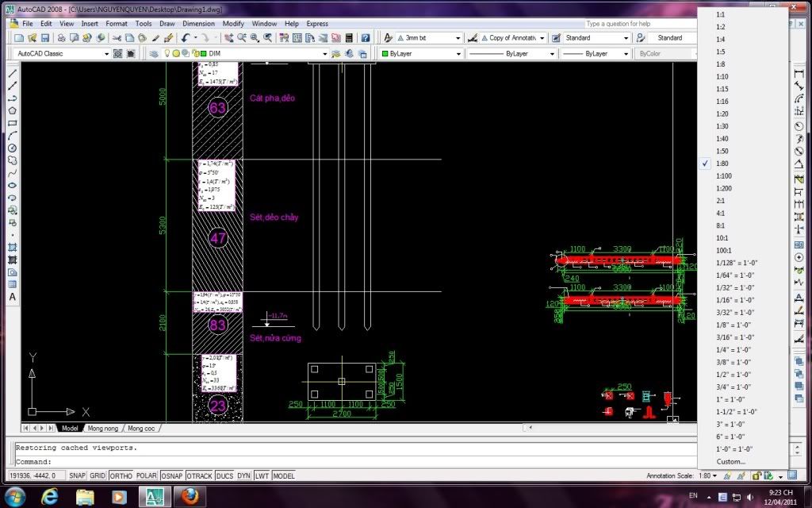Select the Multiline Text tool
The width and height of the screenshot is (812, 508).
pos(13,297)
